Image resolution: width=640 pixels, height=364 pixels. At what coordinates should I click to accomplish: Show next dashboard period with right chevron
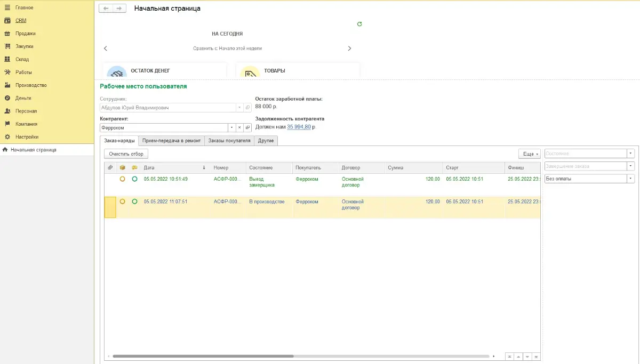click(349, 48)
